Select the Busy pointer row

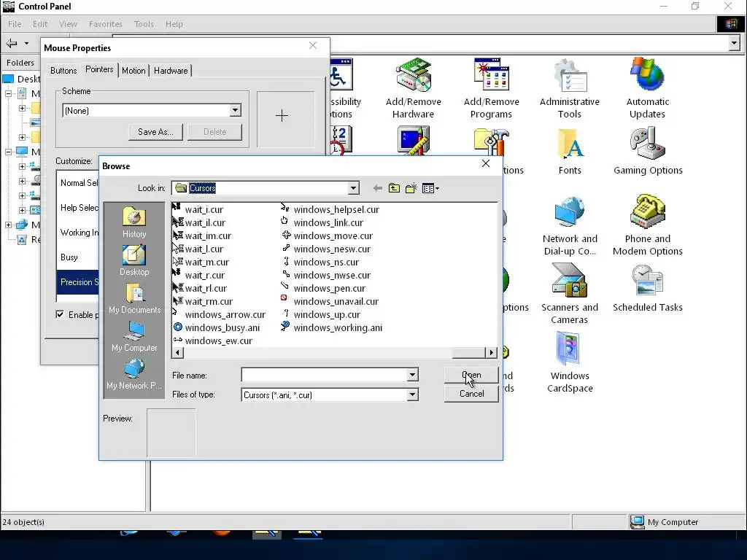point(77,257)
